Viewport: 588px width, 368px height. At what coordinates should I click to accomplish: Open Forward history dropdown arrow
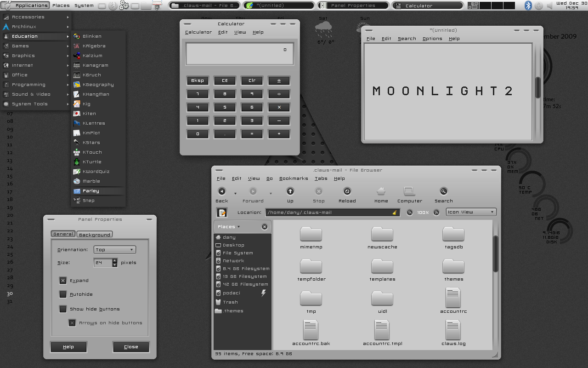(271, 194)
